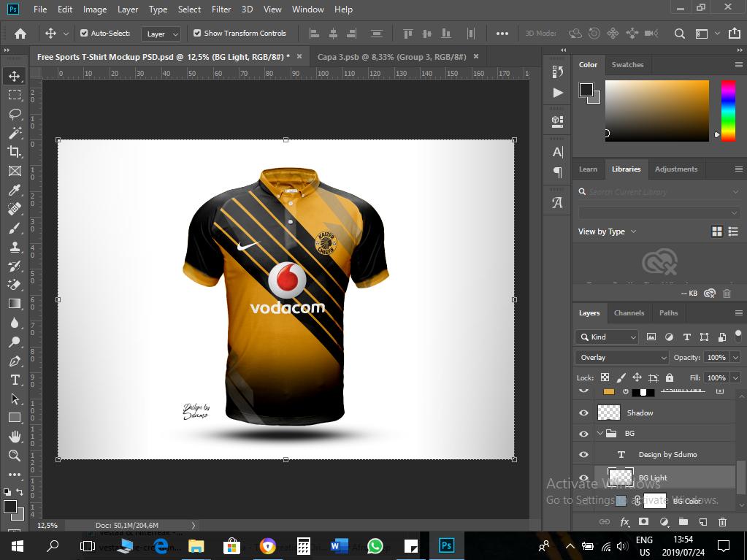The image size is (747, 560).
Task: Open the Overlay blend mode dropdown
Action: click(622, 357)
